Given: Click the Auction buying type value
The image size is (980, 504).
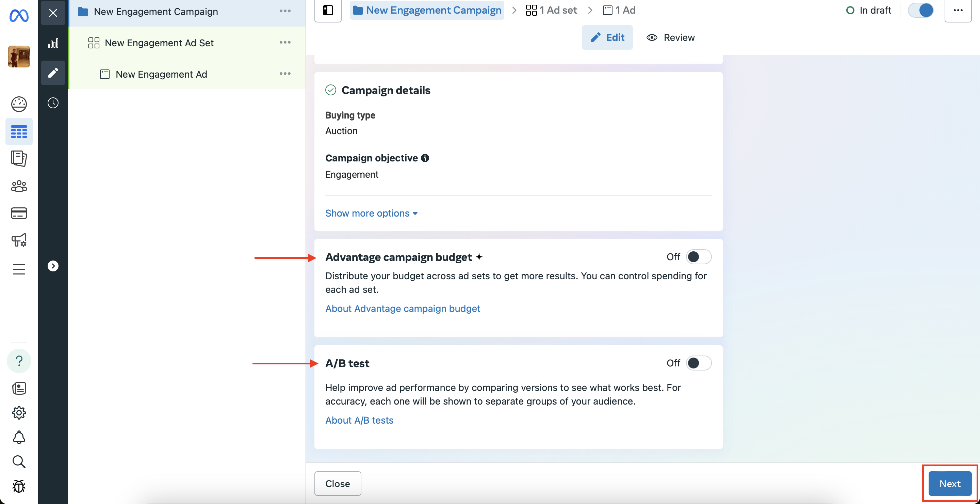Looking at the screenshot, I should pyautogui.click(x=341, y=131).
